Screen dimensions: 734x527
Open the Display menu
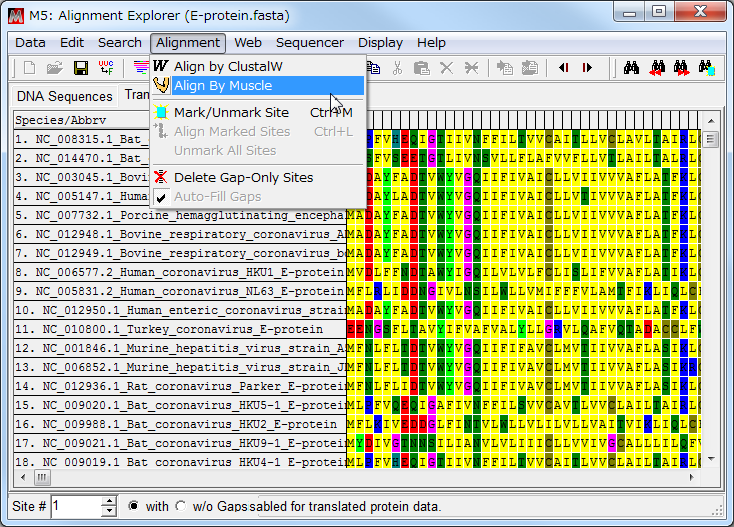click(x=380, y=43)
